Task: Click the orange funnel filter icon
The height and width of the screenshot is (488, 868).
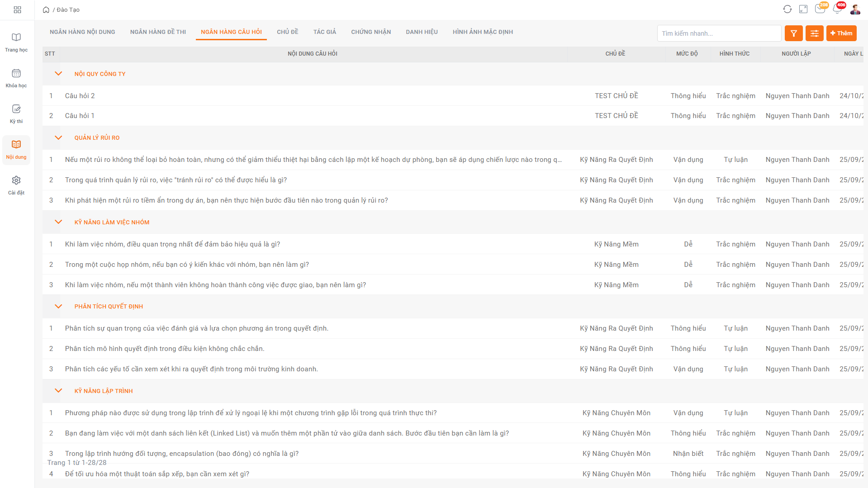Action: click(793, 33)
